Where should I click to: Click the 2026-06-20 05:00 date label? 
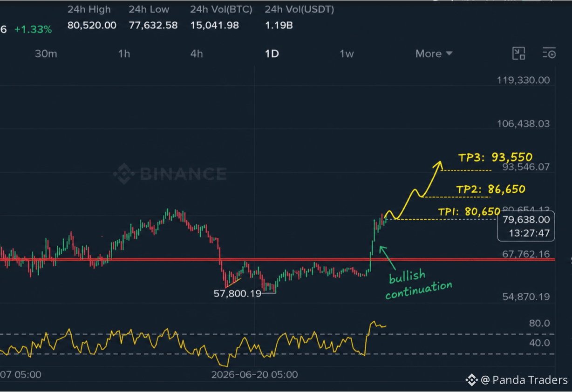coord(254,374)
